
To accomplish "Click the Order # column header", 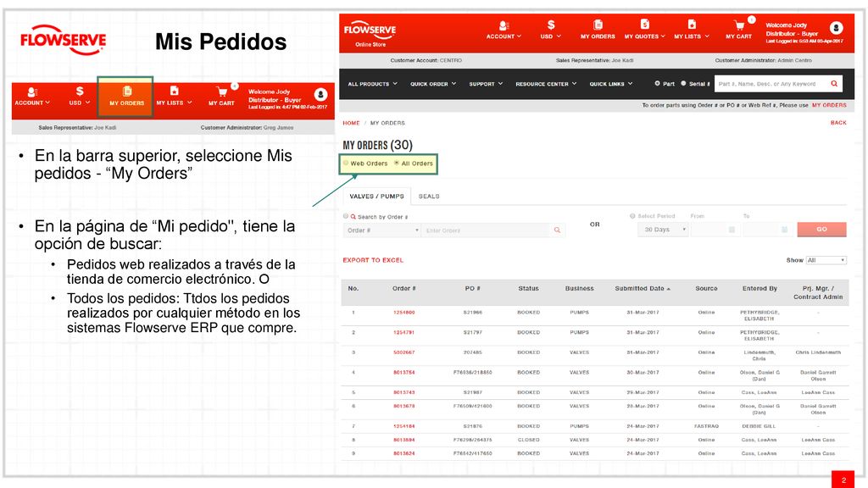I will click(404, 289).
